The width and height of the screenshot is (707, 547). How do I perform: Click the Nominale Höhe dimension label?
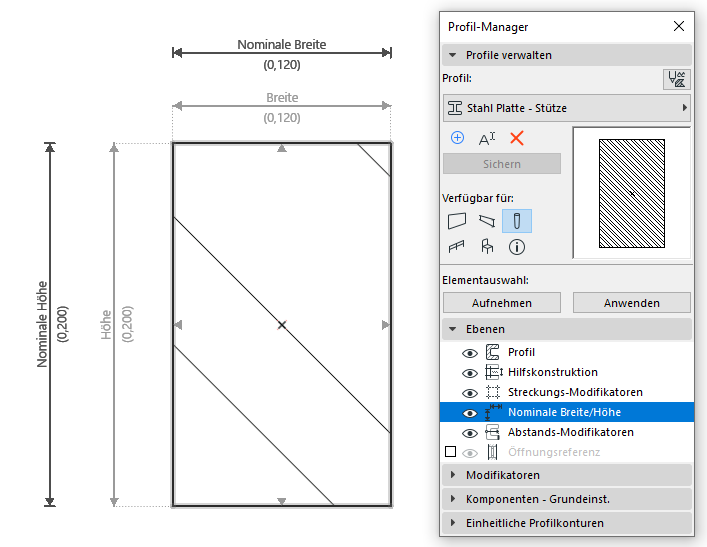42,324
